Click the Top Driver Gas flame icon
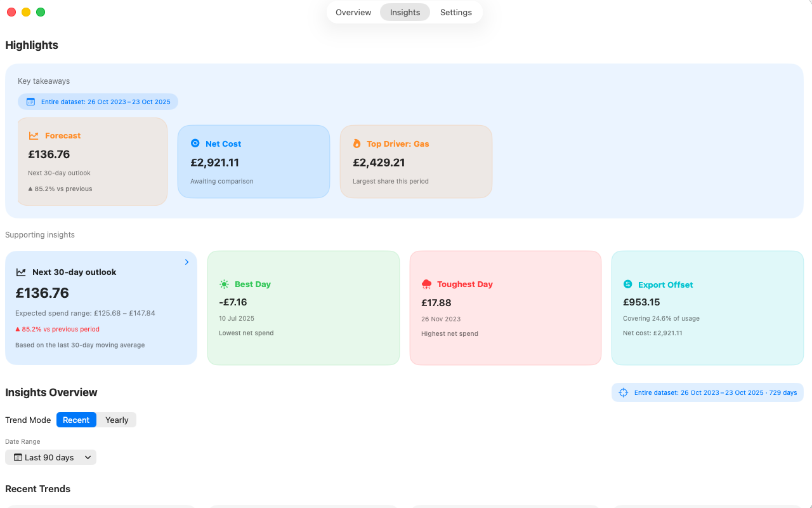The height and width of the screenshot is (508, 812). coord(357,144)
